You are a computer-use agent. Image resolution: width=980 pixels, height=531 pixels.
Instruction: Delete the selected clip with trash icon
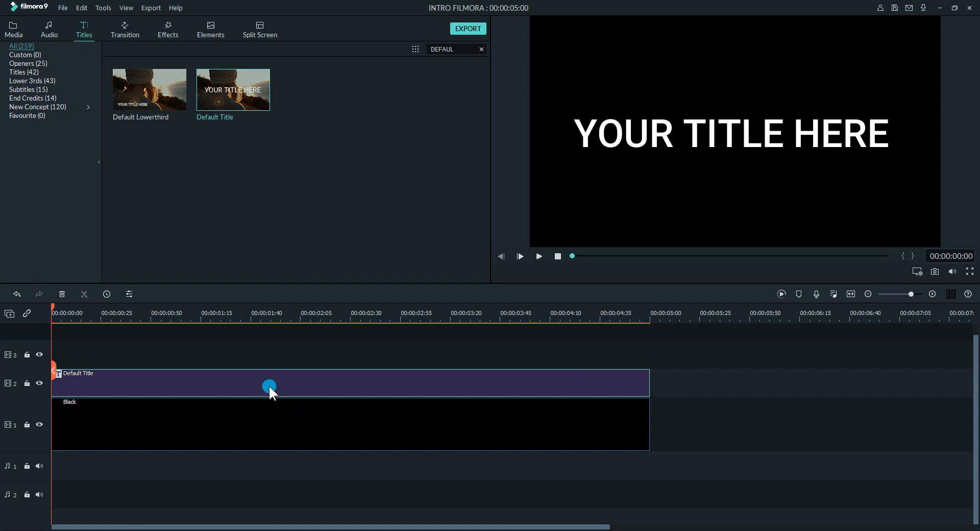click(x=62, y=294)
